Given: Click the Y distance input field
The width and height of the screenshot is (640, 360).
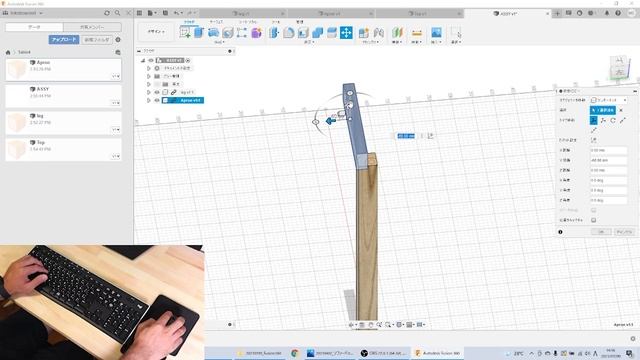Looking at the screenshot, I should tap(608, 160).
